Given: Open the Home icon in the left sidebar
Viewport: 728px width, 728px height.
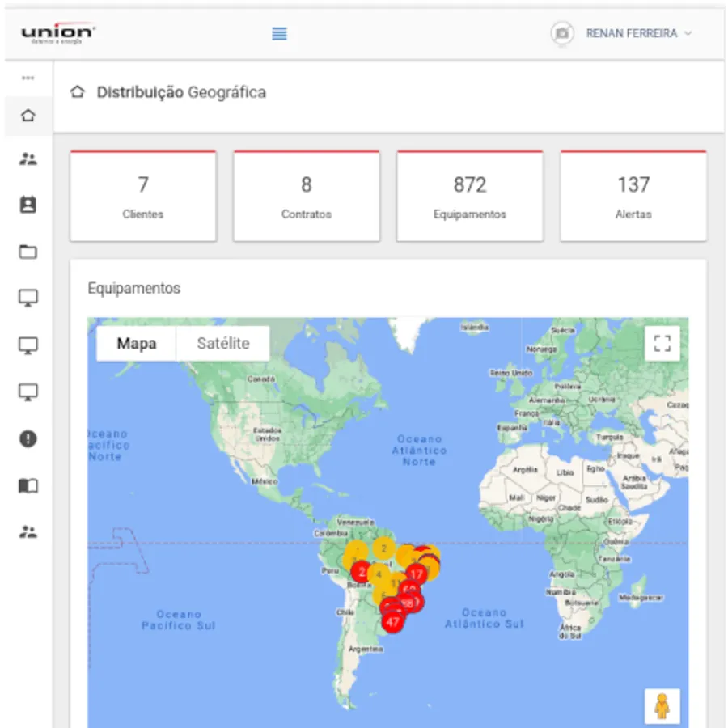Looking at the screenshot, I should 28,115.
